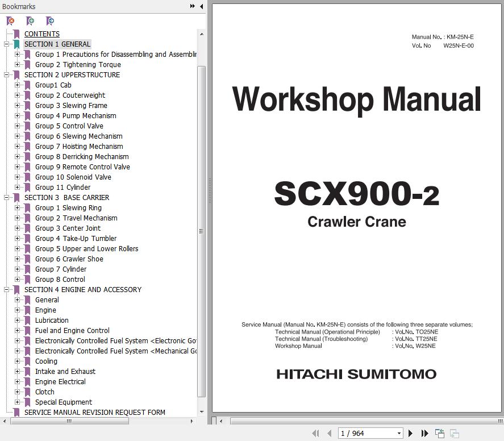This screenshot has height=441, width=504.
Task: Collapse SECTION 4 ENGINE AND ACCESSORY node
Action: pos(7,290)
